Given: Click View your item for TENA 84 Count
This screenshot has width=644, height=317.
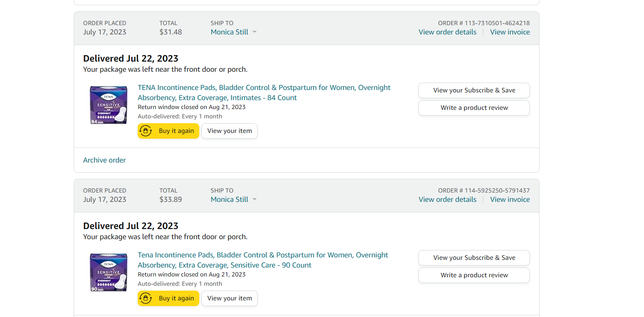Looking at the screenshot, I should (229, 131).
